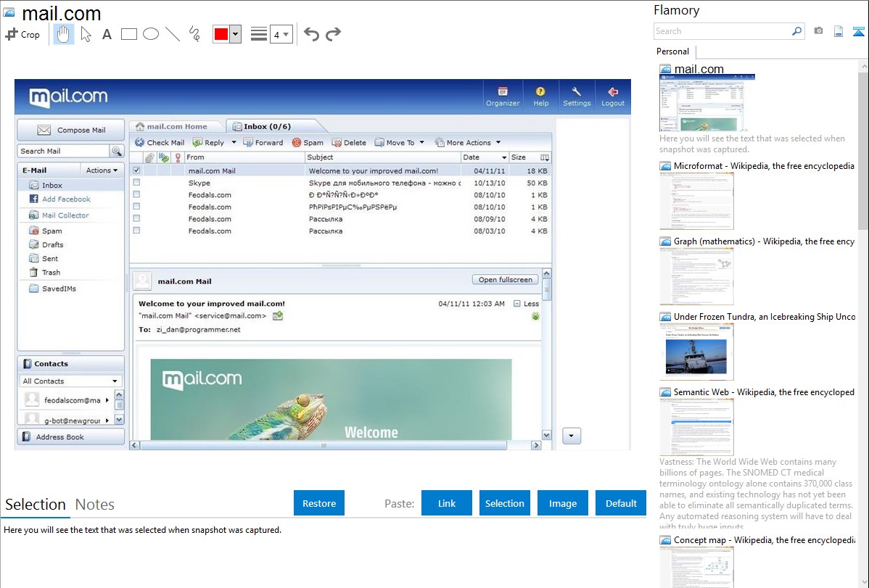Open the E-Mail Actions dropdown

102,170
